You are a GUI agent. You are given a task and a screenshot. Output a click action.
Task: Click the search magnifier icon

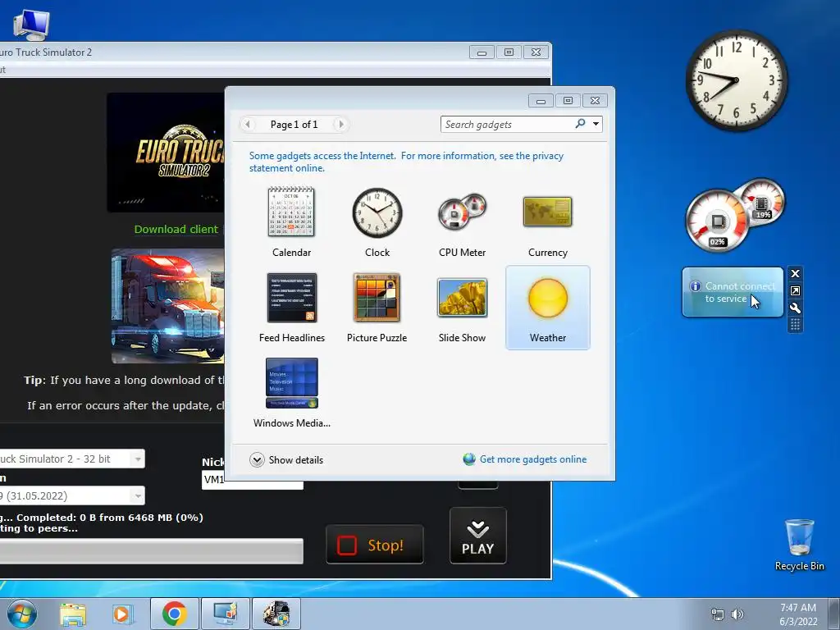pos(580,124)
